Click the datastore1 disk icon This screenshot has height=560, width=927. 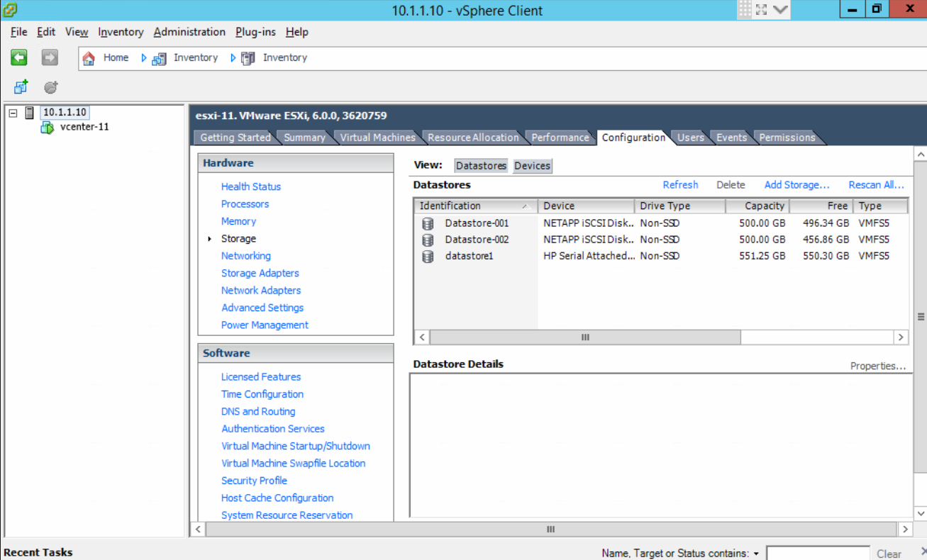(x=428, y=257)
